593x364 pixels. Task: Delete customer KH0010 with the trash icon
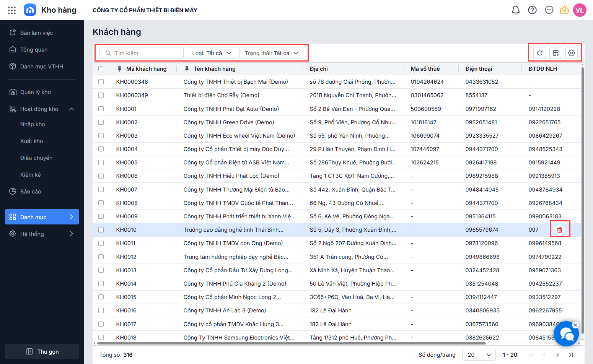click(x=560, y=230)
